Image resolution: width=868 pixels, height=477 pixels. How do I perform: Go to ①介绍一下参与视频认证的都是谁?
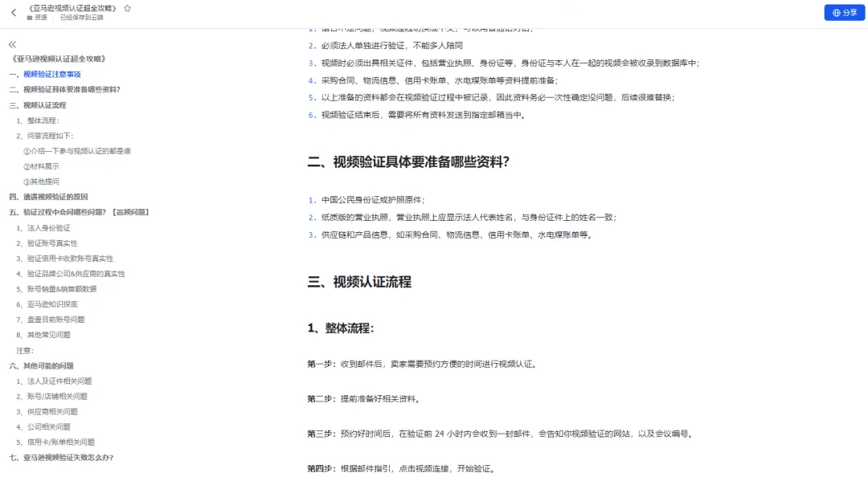pos(77,151)
